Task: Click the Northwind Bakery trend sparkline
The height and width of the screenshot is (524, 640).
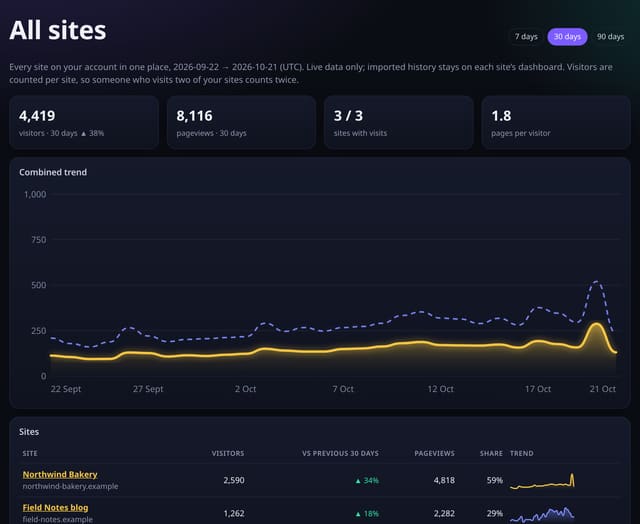Action: click(x=542, y=481)
